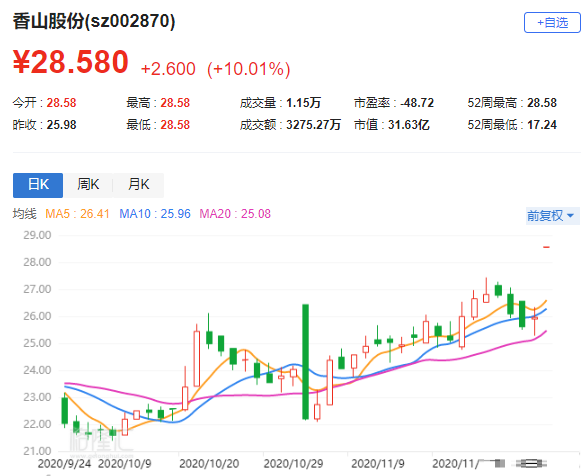This screenshot has width=586, height=476.
Task: Click the 成交量 value 1.15万
Action: click(x=303, y=103)
